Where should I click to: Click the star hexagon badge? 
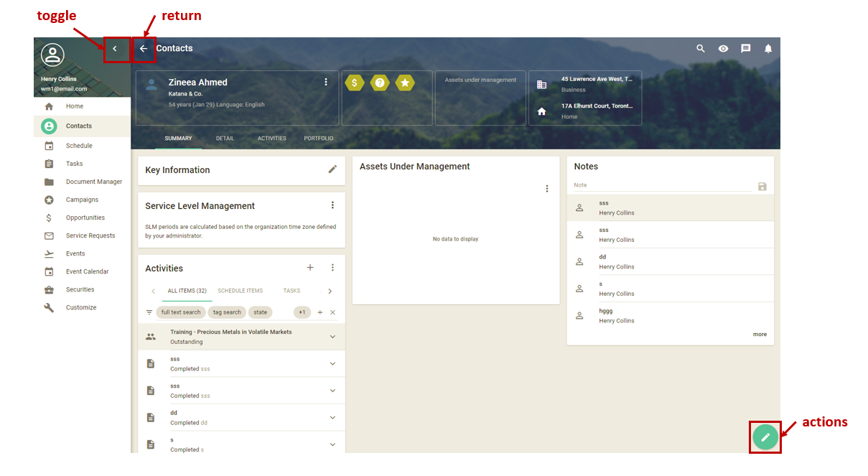(405, 83)
